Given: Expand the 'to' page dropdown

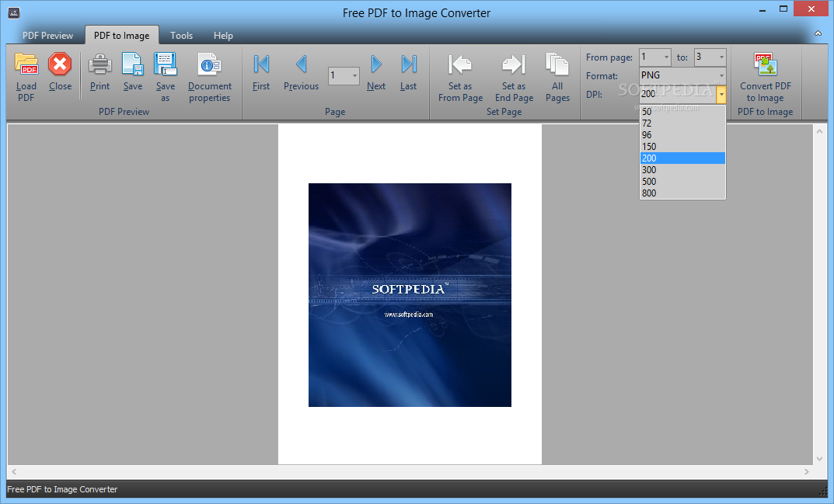Looking at the screenshot, I should [x=721, y=57].
